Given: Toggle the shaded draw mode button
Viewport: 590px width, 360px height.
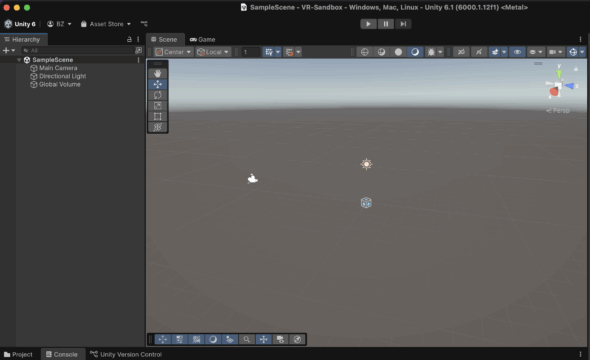Looking at the screenshot, I should click(415, 52).
